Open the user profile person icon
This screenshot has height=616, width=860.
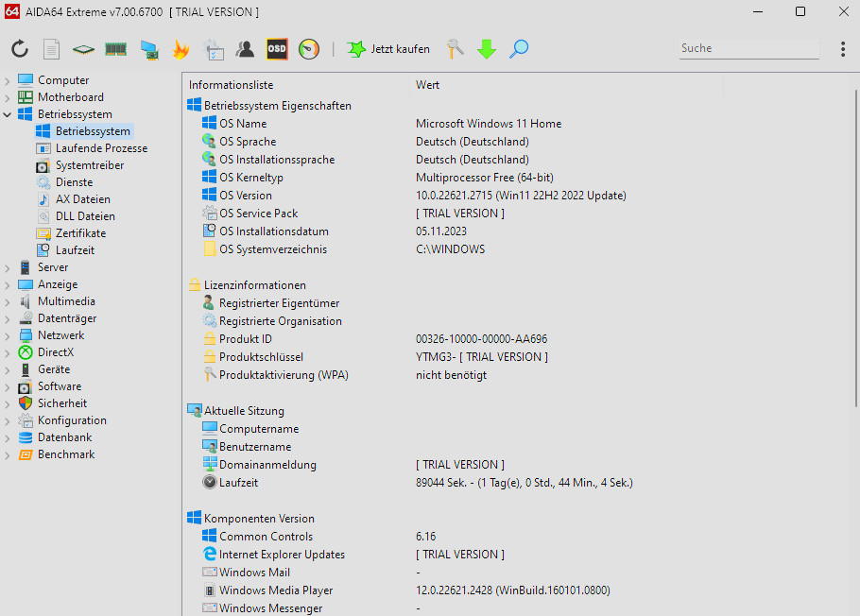point(246,48)
